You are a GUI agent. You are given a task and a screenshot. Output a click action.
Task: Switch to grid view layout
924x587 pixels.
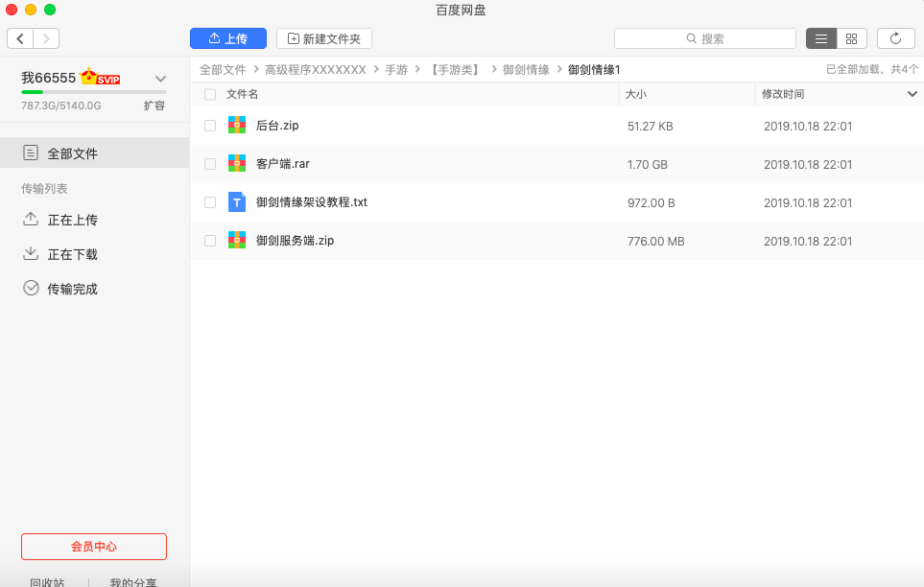851,38
